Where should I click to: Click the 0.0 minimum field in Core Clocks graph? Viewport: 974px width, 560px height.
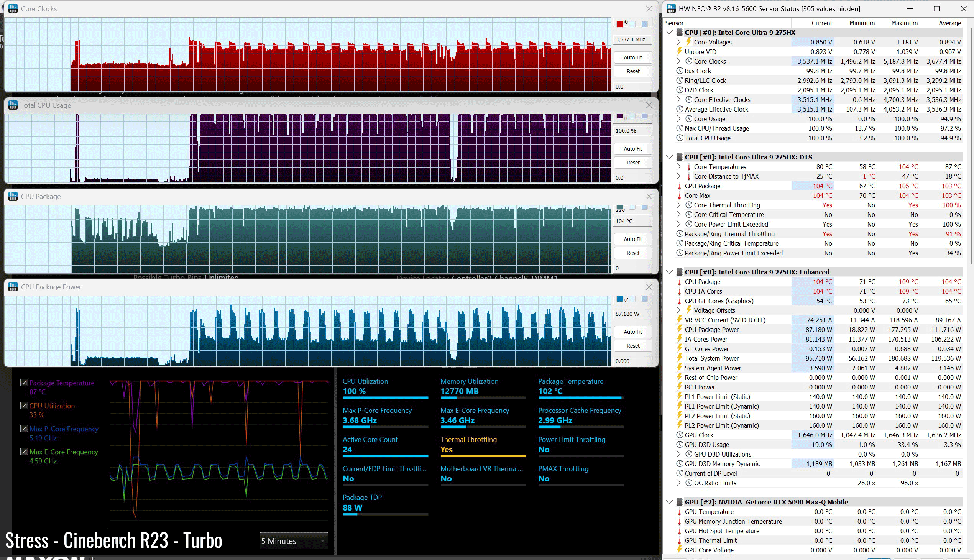point(633,87)
